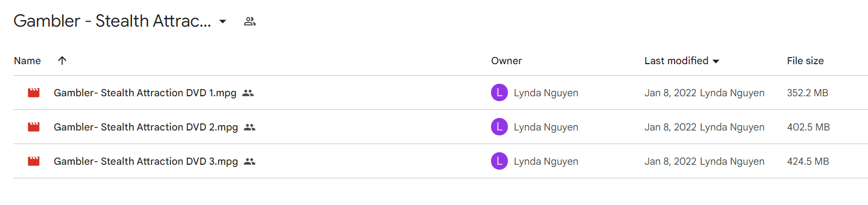Image resolution: width=868 pixels, height=205 pixels.
Task: Select Gambler- Stealth Attraction DVD 1.mpg file
Action: coord(145,93)
